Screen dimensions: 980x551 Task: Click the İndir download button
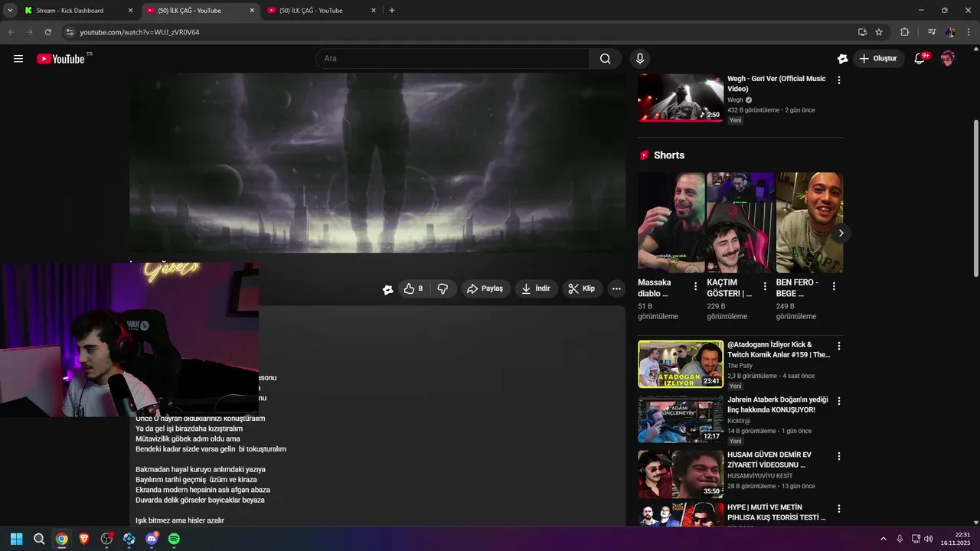[536, 289]
